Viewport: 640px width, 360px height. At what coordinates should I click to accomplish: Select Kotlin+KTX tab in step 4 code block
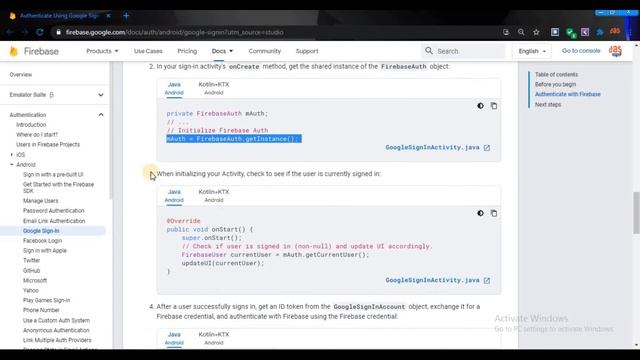[x=214, y=338]
